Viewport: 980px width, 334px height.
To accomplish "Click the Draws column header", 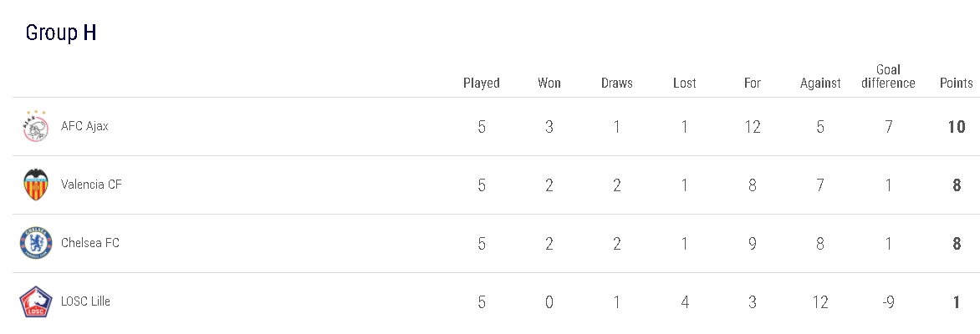I will coord(617,83).
